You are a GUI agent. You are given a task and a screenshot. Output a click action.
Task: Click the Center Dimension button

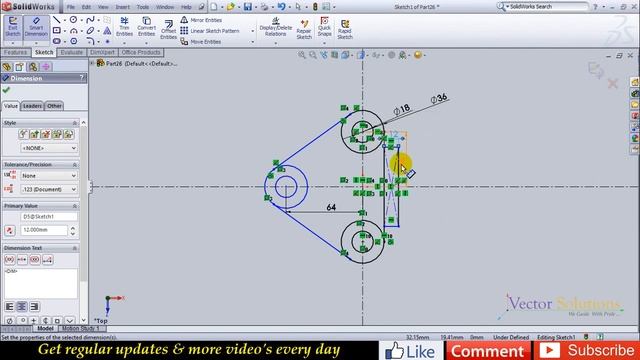(22, 260)
